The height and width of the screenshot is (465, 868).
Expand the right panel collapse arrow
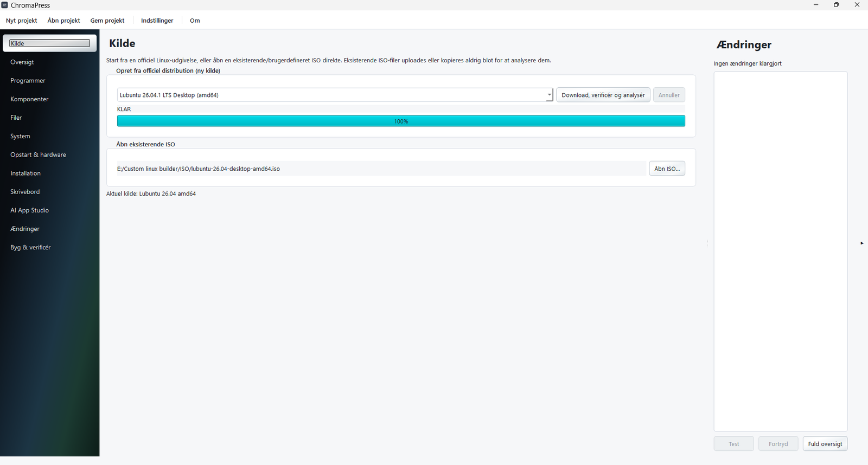(x=861, y=243)
